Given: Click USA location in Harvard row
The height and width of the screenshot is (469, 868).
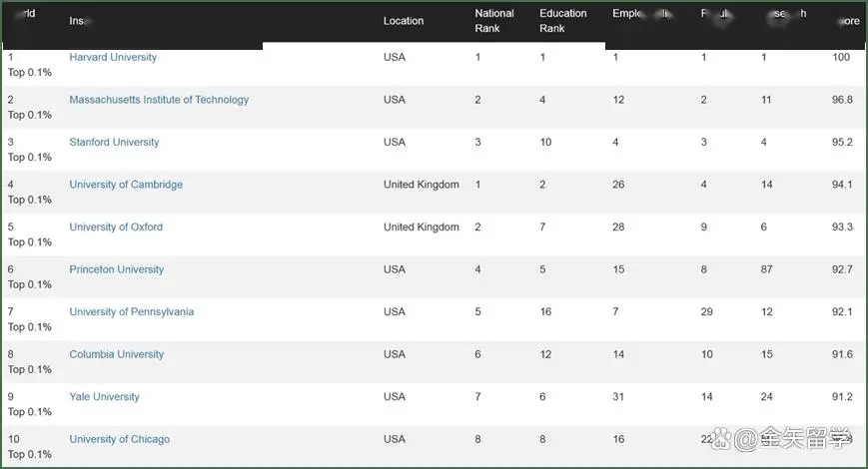Looking at the screenshot, I should tap(395, 57).
